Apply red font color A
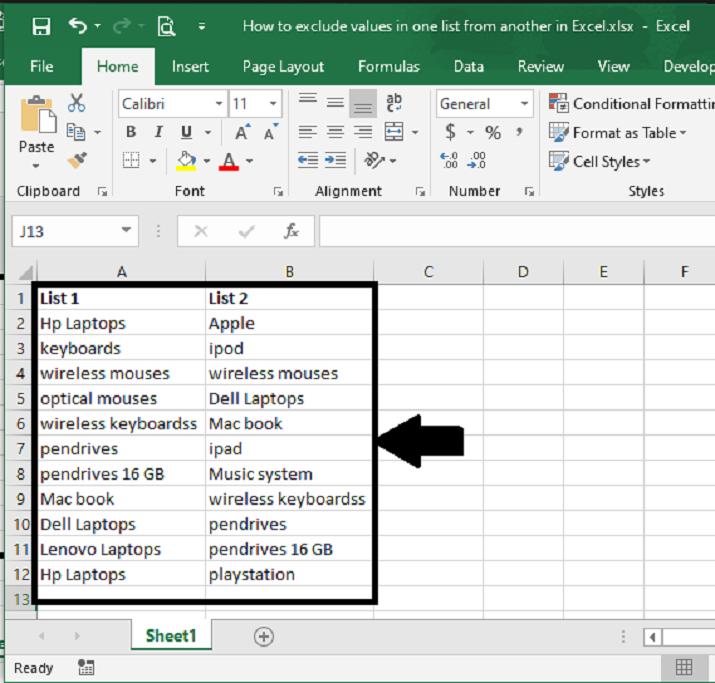 click(228, 161)
